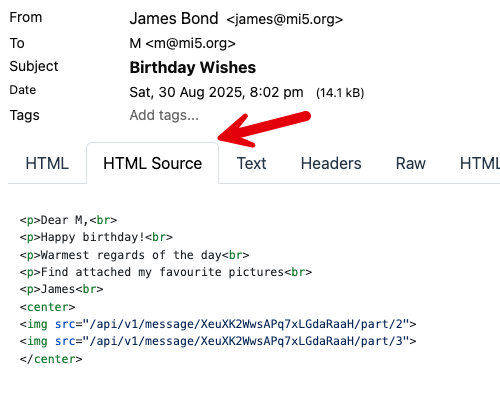Click the 'Happy birthday!' source line
Image resolution: width=500 pixels, height=403 pixels.
[96, 237]
